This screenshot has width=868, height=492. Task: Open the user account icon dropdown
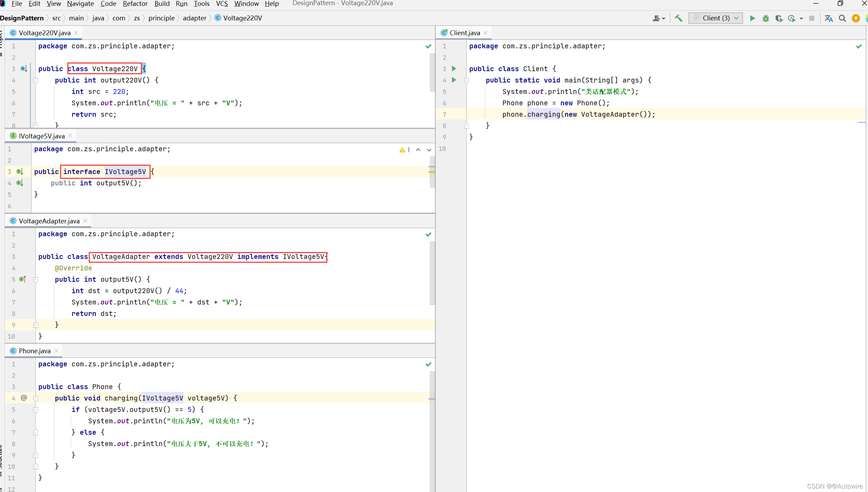pos(658,18)
